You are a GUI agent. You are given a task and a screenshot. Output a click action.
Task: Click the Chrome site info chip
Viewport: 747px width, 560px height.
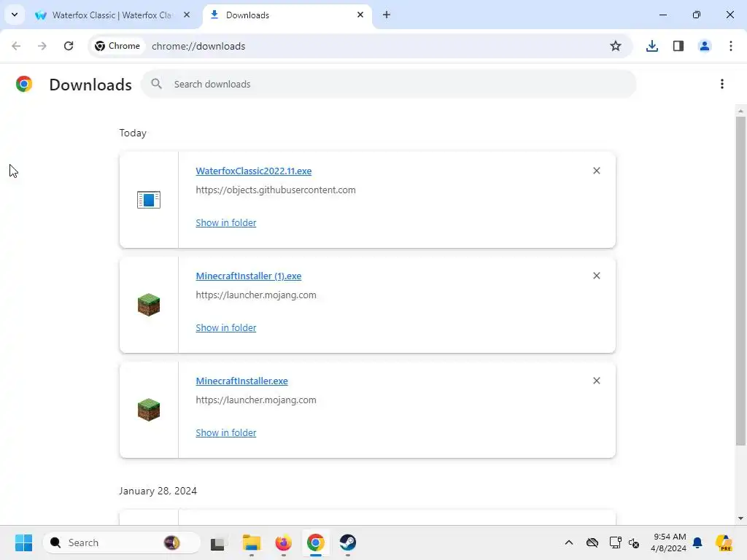(x=117, y=46)
